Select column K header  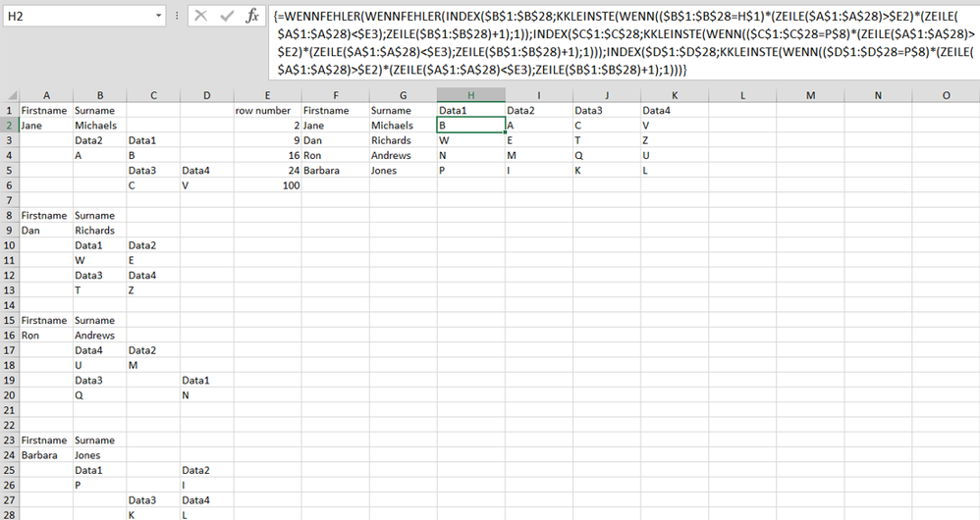click(x=675, y=95)
